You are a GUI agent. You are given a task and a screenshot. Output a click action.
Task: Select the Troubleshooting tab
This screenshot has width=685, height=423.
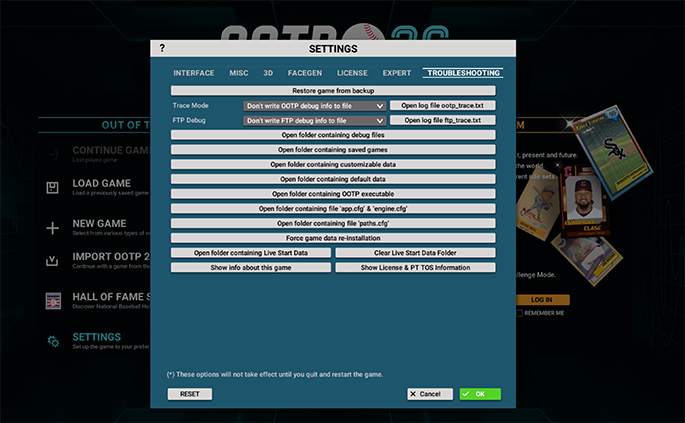(463, 73)
